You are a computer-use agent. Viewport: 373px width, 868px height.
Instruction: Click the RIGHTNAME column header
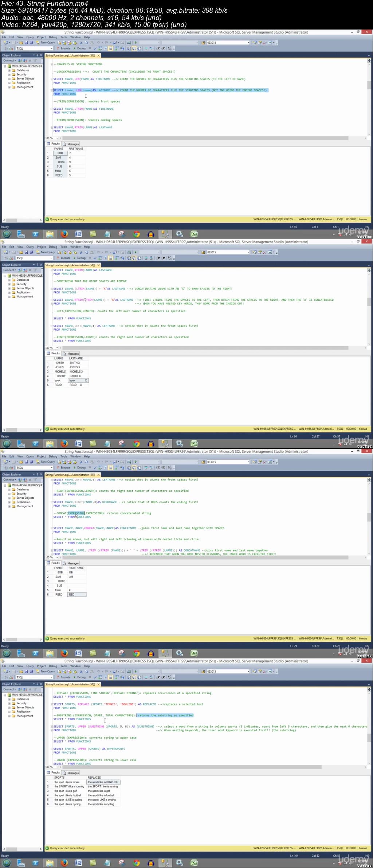[77, 568]
